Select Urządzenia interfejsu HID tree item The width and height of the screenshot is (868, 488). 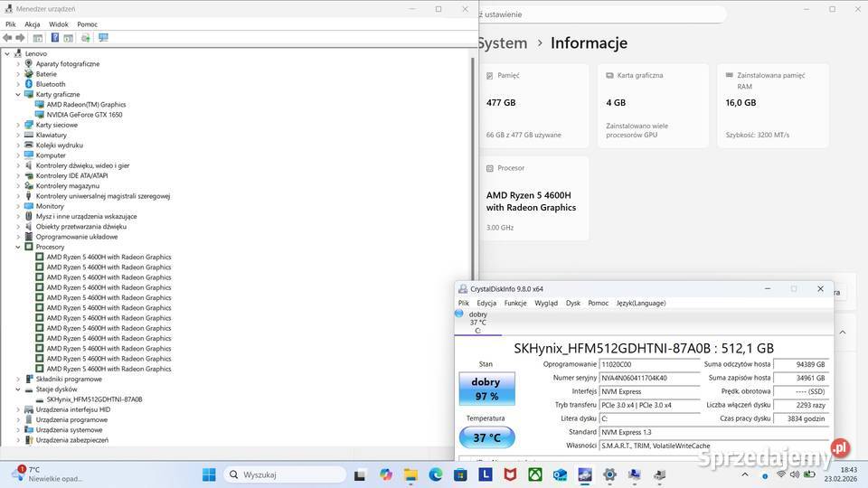(73, 410)
